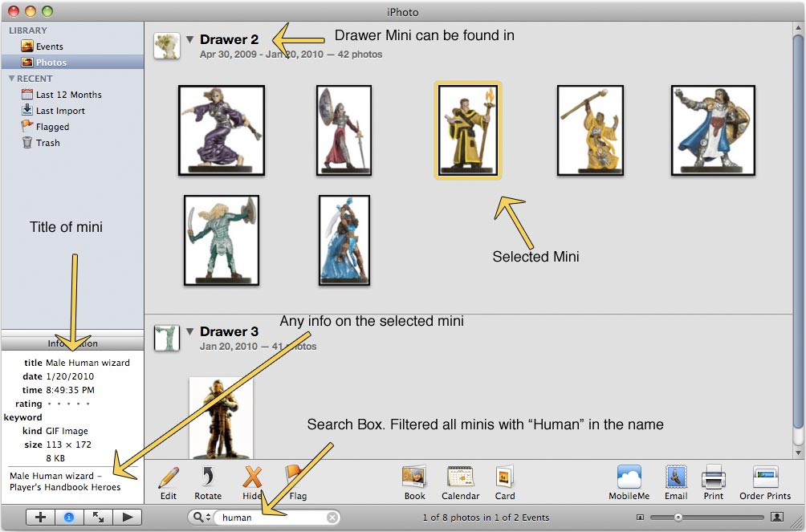Select the gold monk raising a staff
The image size is (806, 532).
[590, 131]
